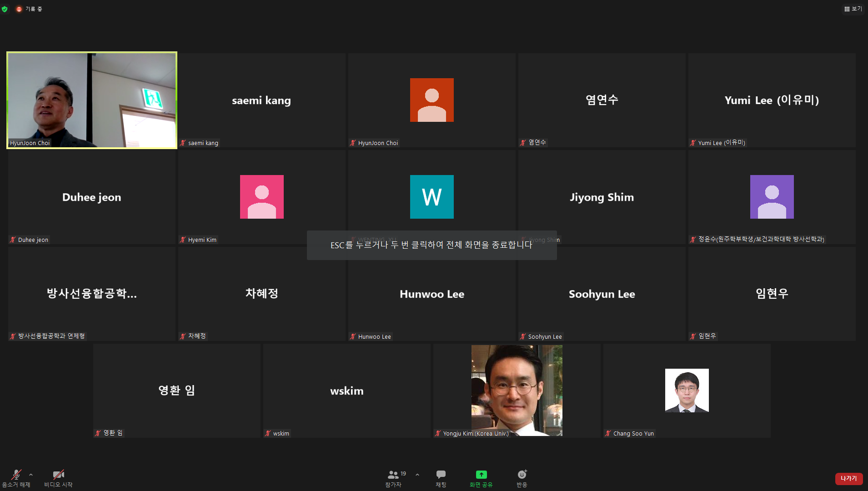
Task: Click the green share screen icon
Action: click(481, 475)
